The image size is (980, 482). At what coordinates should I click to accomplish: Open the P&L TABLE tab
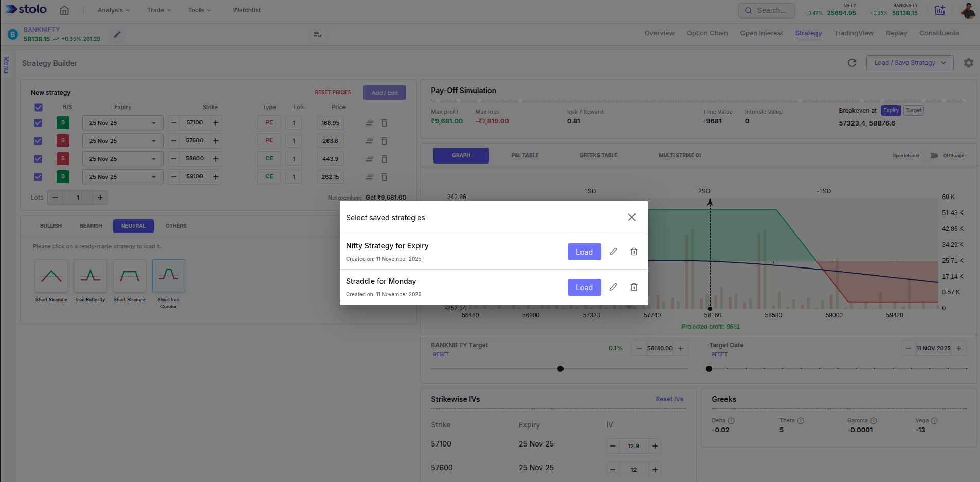coord(524,155)
